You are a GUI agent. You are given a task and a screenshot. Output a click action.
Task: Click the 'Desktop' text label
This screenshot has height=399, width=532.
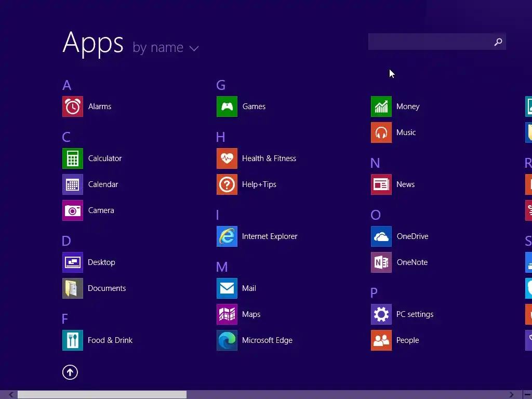(101, 262)
